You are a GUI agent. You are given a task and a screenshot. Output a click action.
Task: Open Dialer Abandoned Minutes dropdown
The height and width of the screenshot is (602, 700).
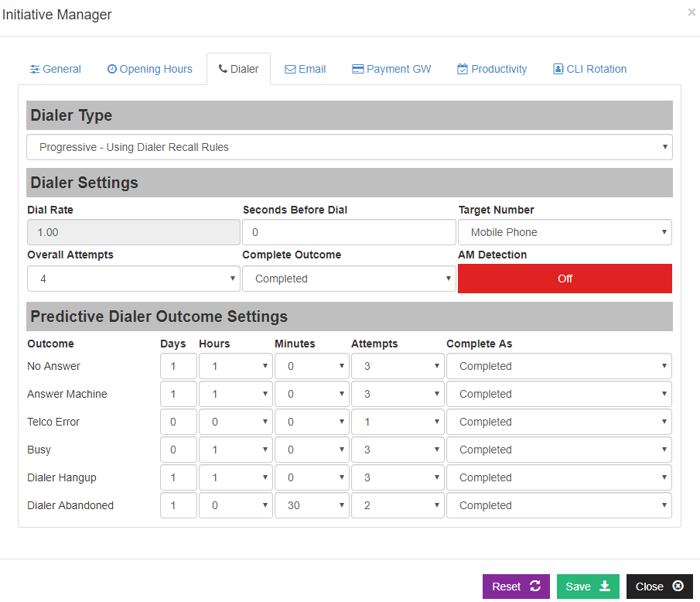click(x=312, y=505)
